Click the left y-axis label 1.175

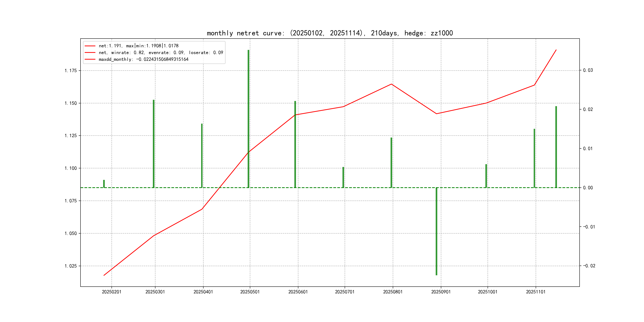(71, 71)
